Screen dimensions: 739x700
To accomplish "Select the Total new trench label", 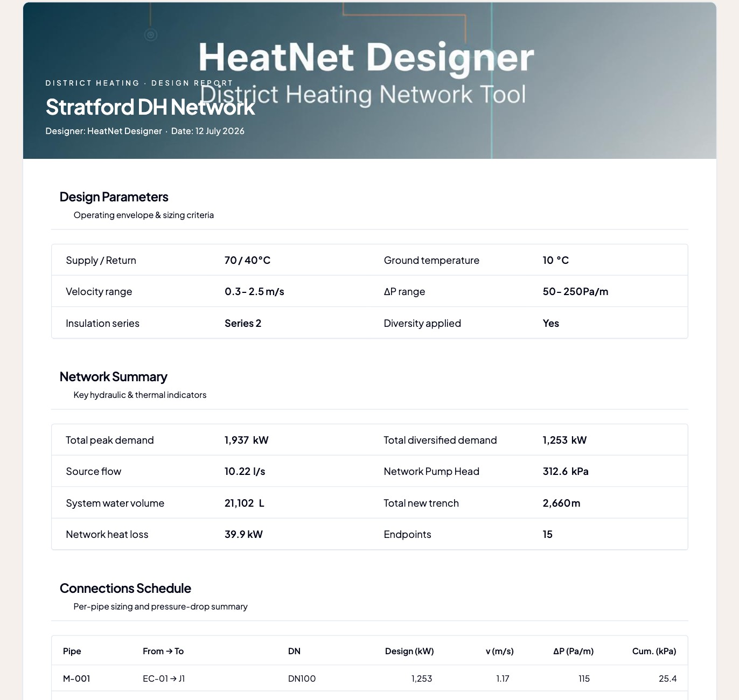I will [421, 503].
